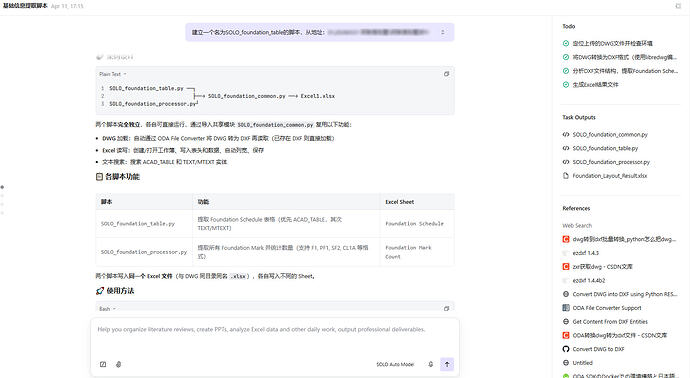Click check icon of the Excel result todo
Screen dimensions: 690x378
(566, 84)
